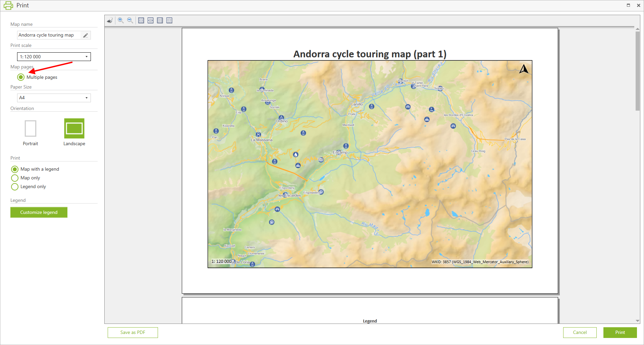Fit preview to page width
644x345 pixels.
click(x=151, y=20)
